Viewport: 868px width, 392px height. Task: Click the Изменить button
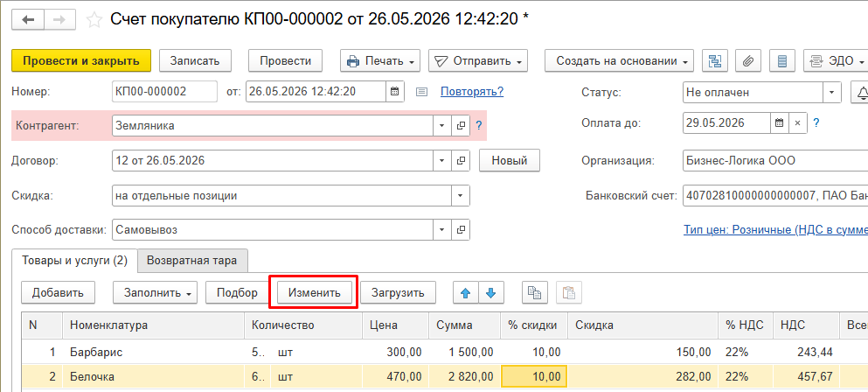click(314, 293)
